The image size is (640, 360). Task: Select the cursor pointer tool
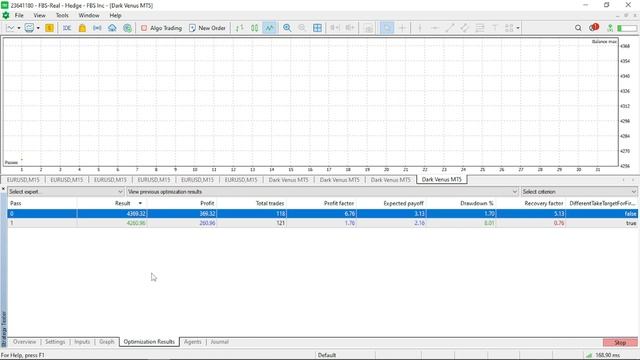coord(387,28)
